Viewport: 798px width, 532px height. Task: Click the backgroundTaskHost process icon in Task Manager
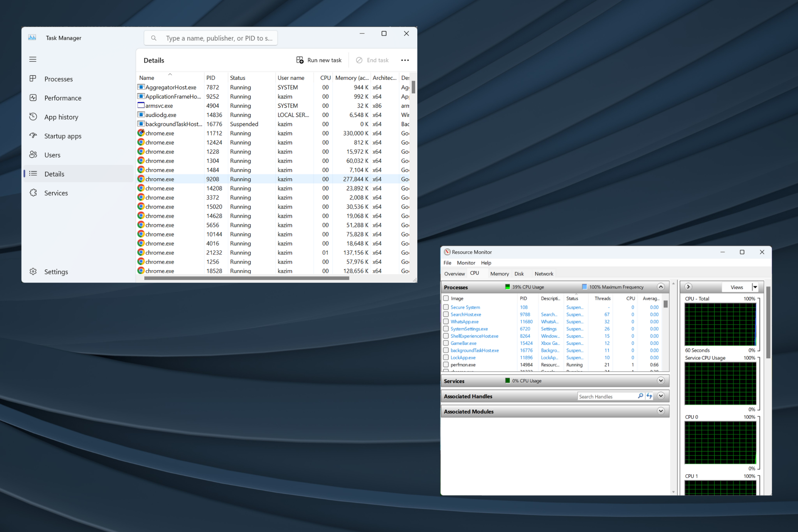point(141,124)
